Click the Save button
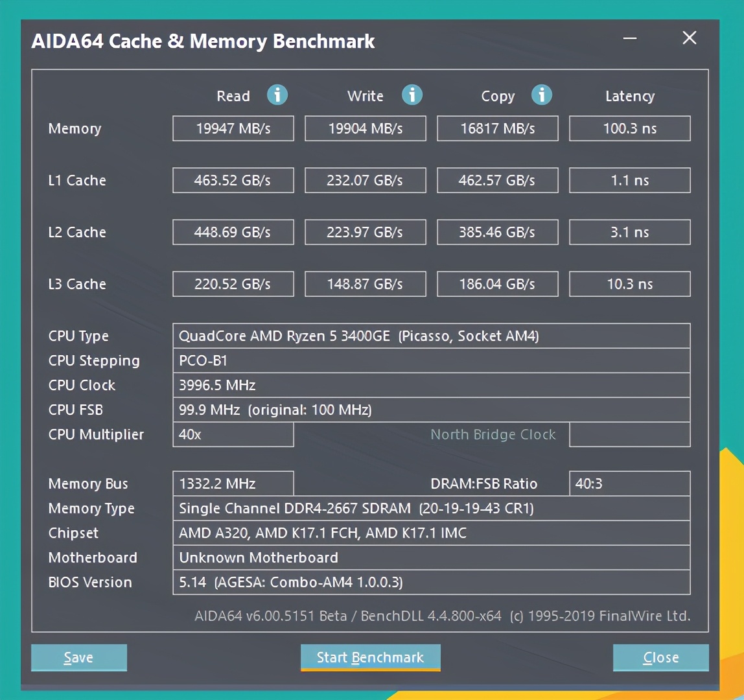 tap(79, 657)
